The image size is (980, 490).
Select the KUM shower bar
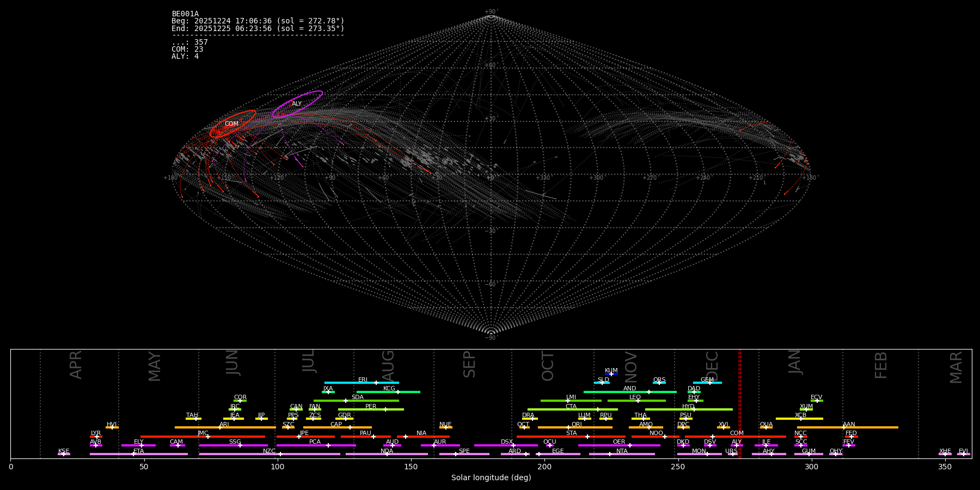pyautogui.click(x=611, y=374)
